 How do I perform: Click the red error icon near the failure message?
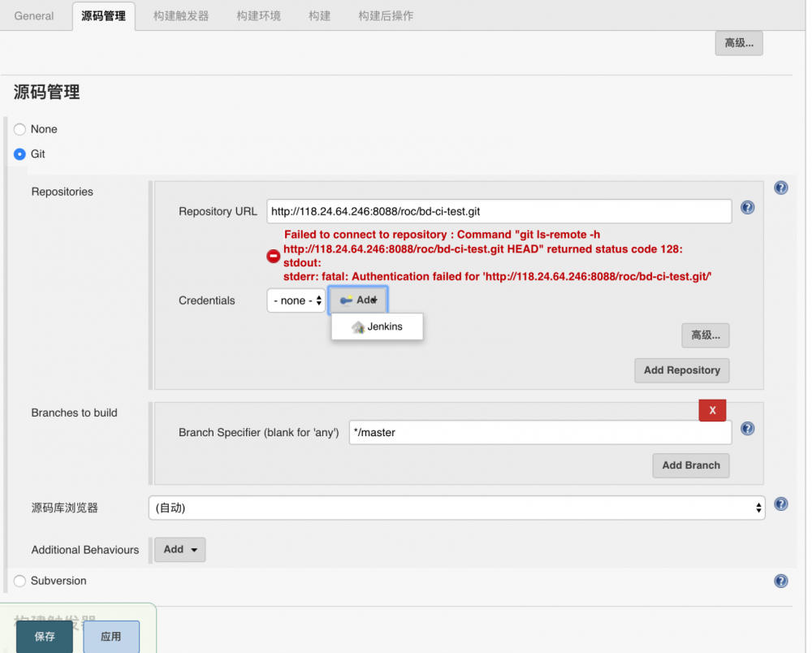click(x=274, y=256)
